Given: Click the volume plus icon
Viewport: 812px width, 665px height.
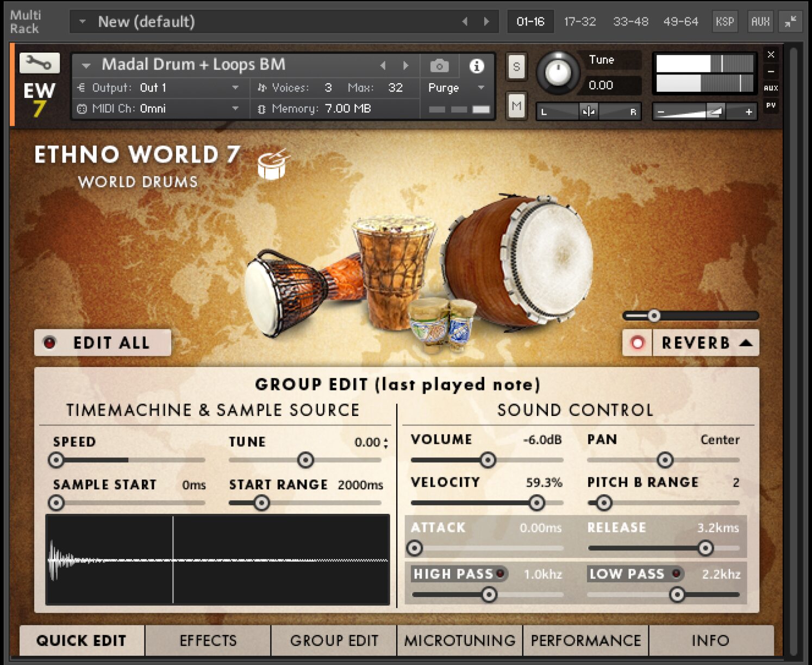Looking at the screenshot, I should (748, 112).
